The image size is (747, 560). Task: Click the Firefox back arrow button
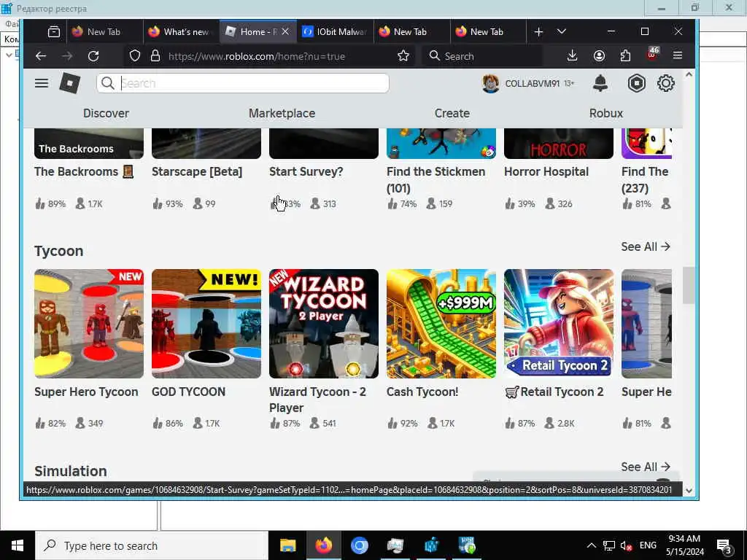coord(41,56)
